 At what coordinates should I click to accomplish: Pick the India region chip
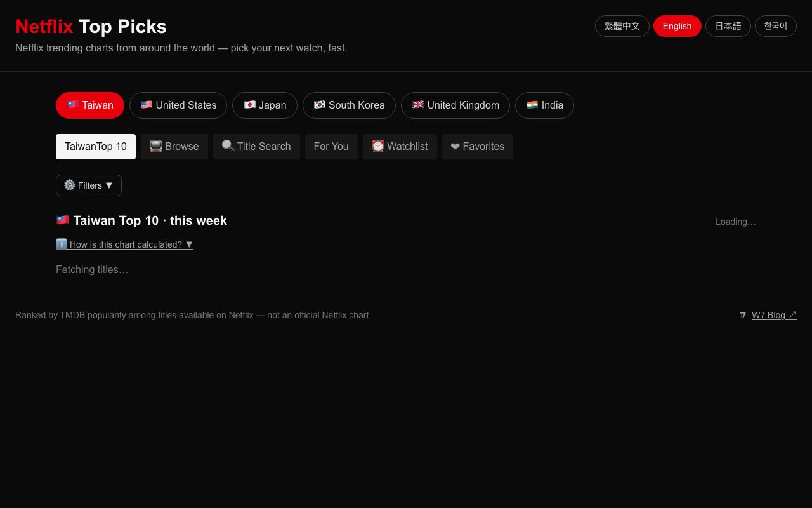tap(544, 105)
